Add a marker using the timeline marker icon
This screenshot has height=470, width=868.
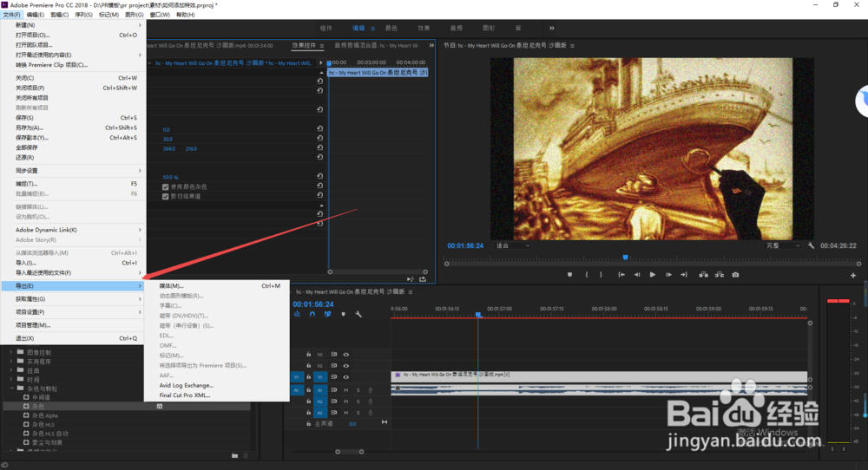coord(343,314)
